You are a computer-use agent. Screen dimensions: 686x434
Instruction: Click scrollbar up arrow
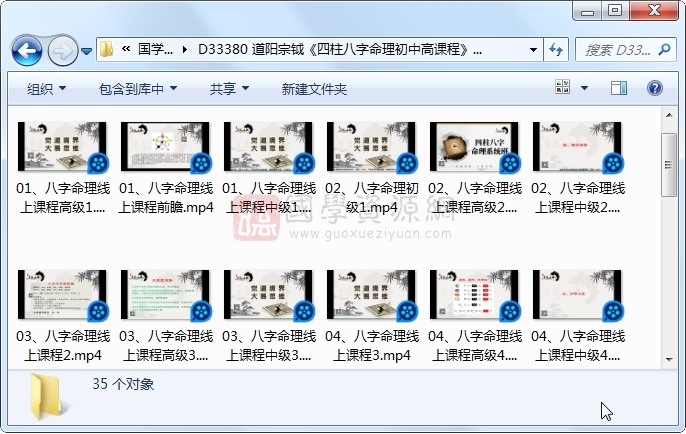pos(669,115)
